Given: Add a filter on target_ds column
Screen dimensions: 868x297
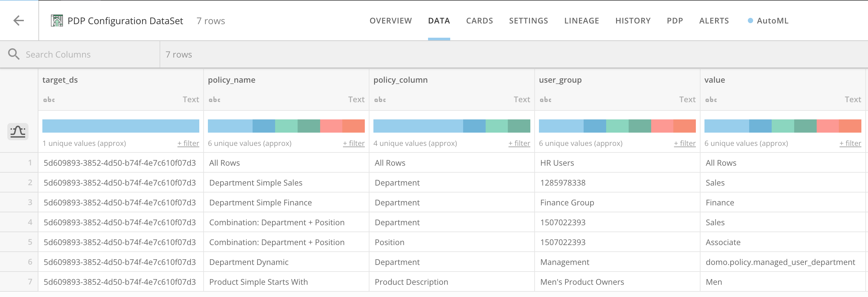Looking at the screenshot, I should point(188,144).
